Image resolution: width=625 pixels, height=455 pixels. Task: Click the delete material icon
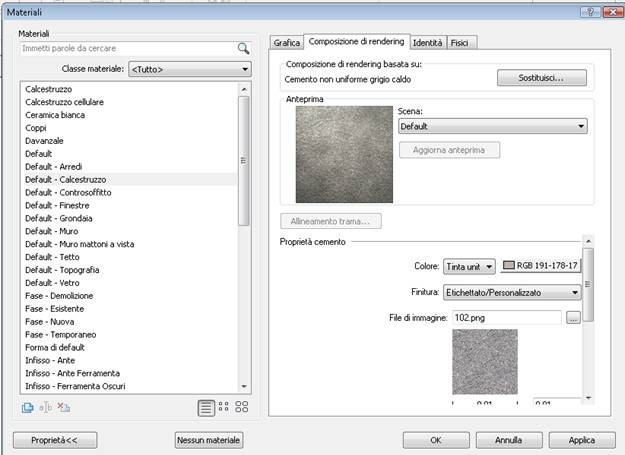(x=63, y=407)
